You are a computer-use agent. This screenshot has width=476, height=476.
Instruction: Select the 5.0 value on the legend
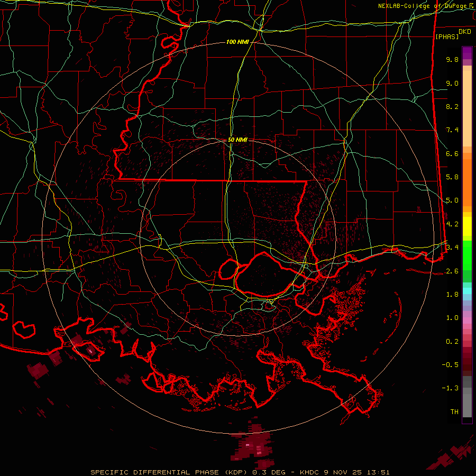(x=452, y=200)
